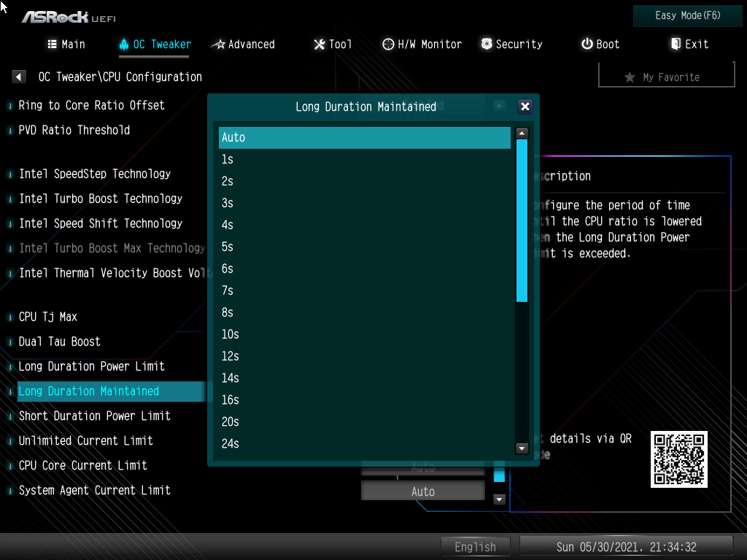Screen dimensions: 747x560
Task: Click the popup list scroll-up arrow
Action: (522, 133)
